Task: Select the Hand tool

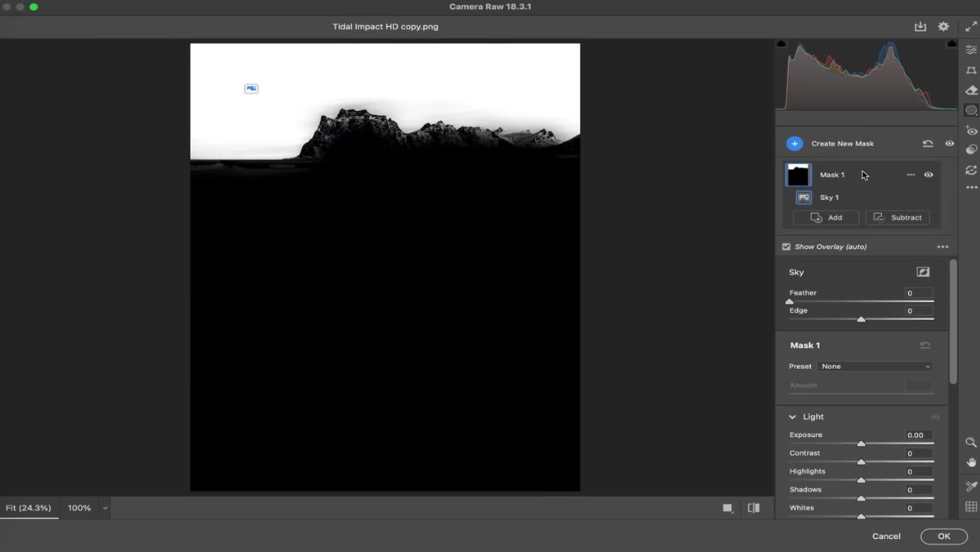Action: click(x=971, y=462)
